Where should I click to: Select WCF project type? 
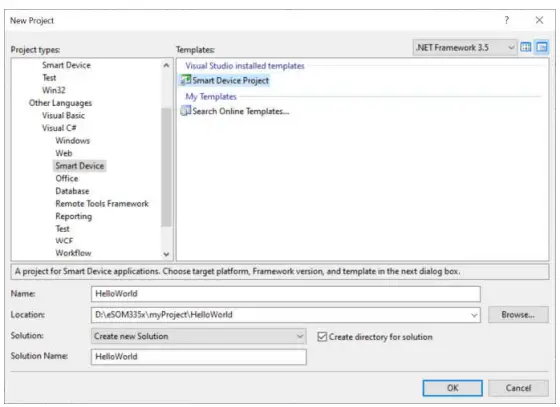point(64,241)
